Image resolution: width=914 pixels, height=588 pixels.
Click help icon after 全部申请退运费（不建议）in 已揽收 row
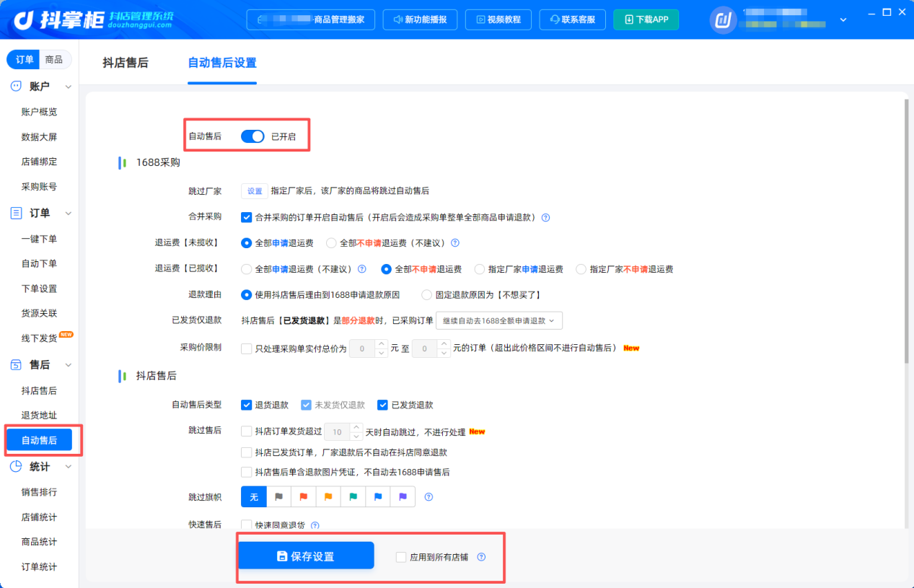[x=362, y=269]
